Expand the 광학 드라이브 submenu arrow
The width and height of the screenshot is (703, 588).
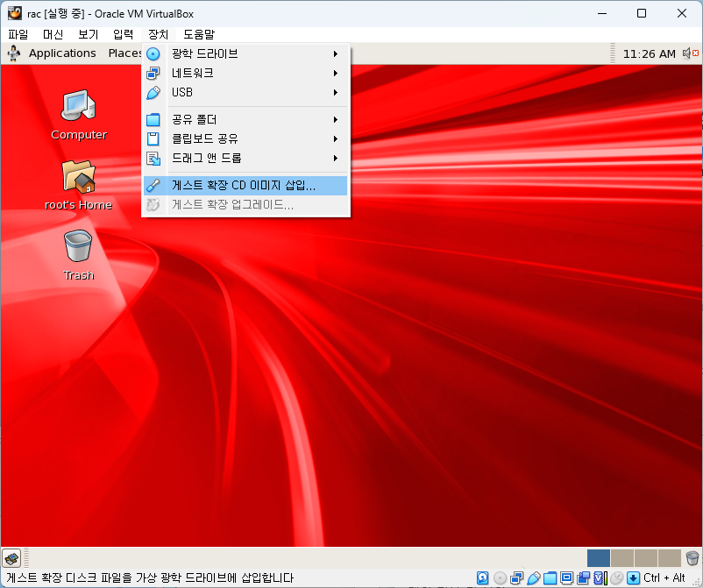(336, 53)
